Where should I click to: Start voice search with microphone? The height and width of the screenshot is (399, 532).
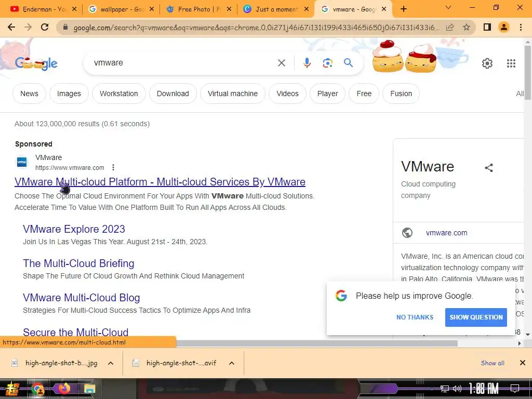(x=307, y=63)
